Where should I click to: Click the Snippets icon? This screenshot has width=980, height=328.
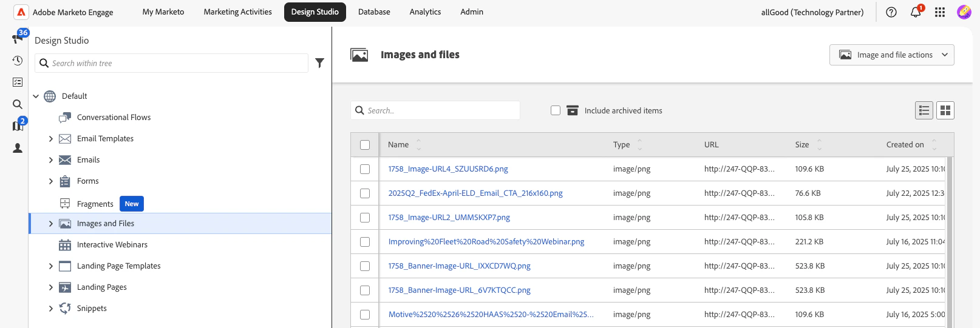[x=65, y=309]
